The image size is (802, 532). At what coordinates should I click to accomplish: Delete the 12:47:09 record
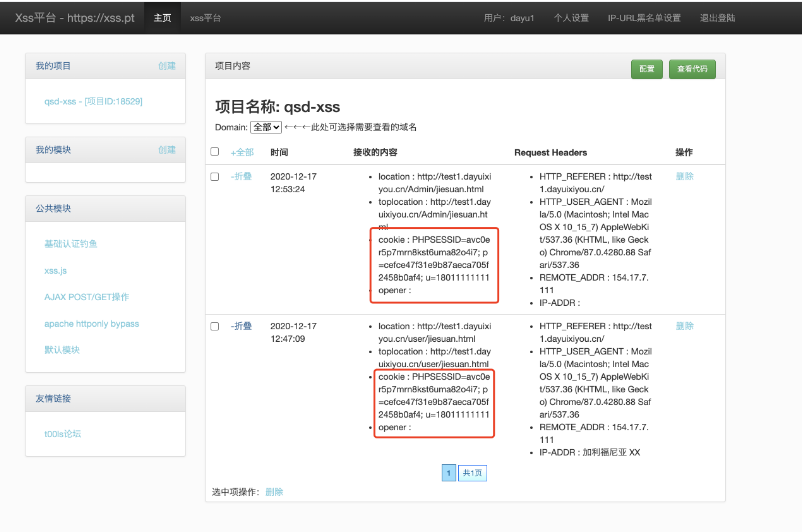tap(684, 326)
